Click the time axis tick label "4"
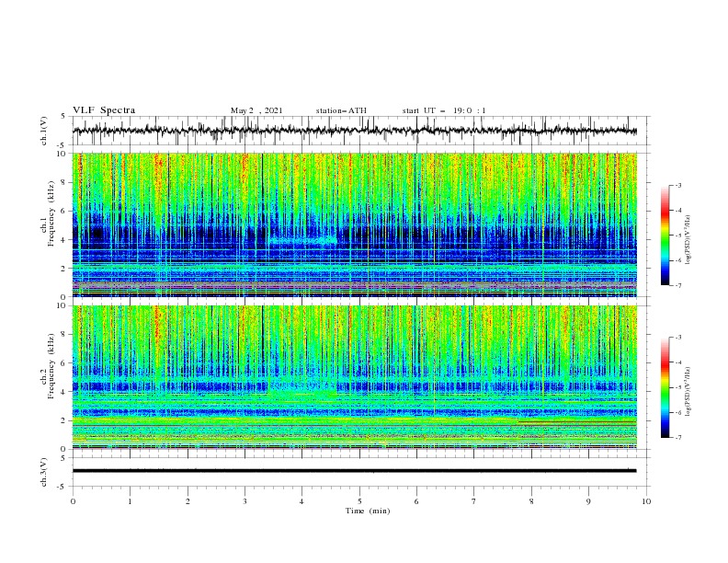Screen dimensions: 728x563 [301, 501]
